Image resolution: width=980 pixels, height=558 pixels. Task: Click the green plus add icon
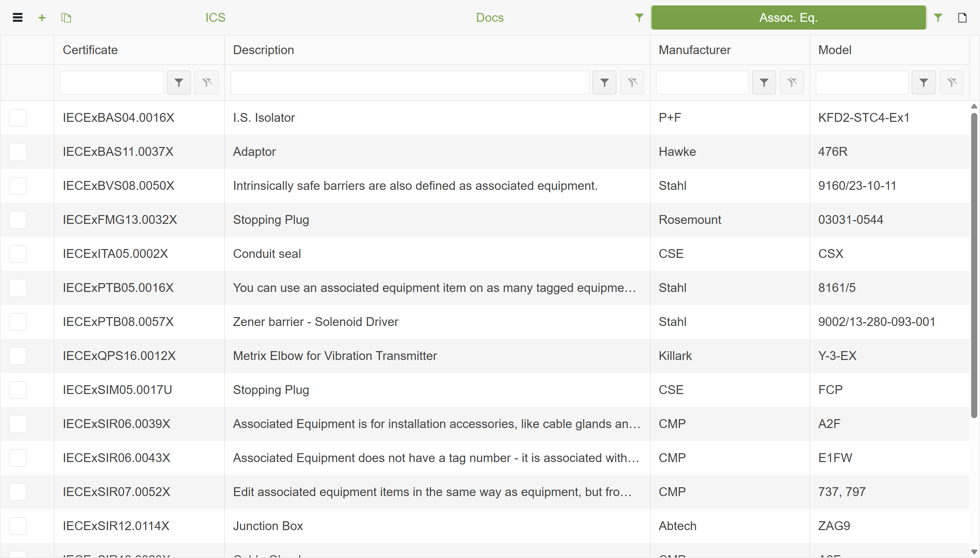pos(42,18)
